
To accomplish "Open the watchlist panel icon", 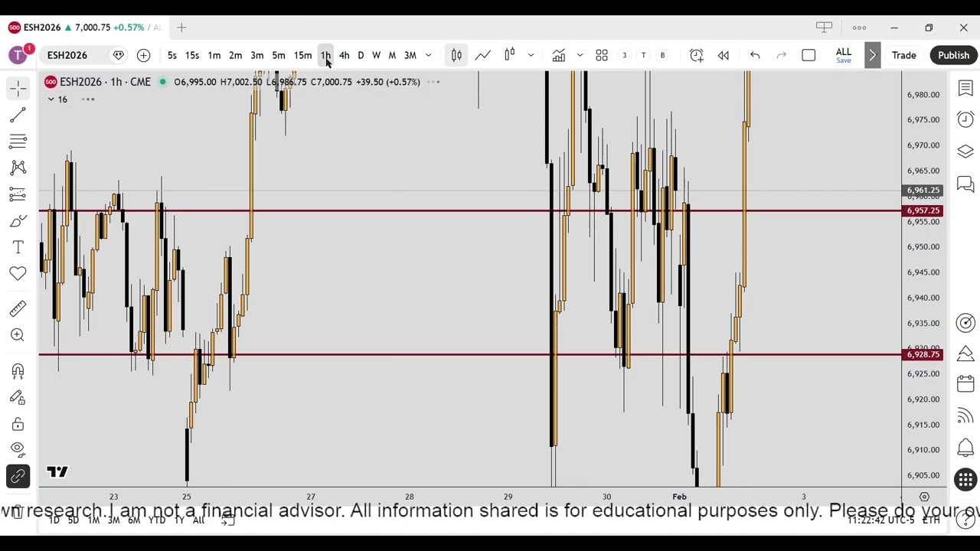I will click(x=965, y=89).
